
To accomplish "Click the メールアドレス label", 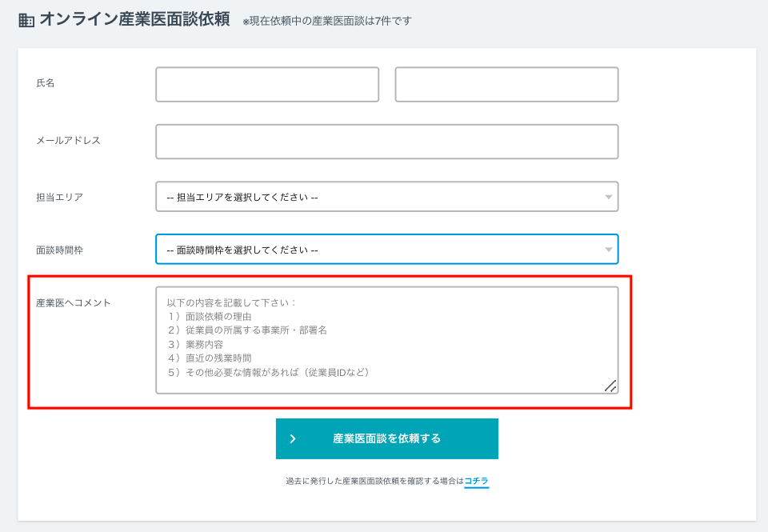I will pos(69,141).
